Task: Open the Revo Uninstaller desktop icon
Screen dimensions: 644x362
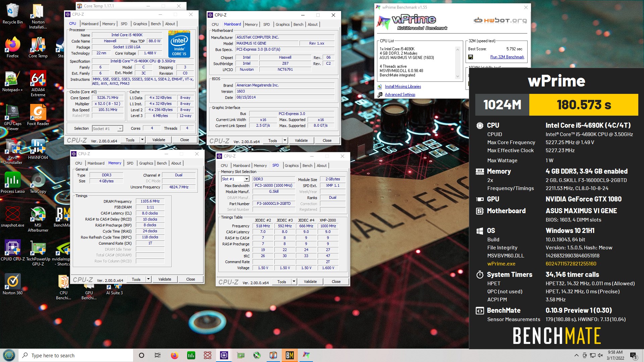Action: click(12, 152)
